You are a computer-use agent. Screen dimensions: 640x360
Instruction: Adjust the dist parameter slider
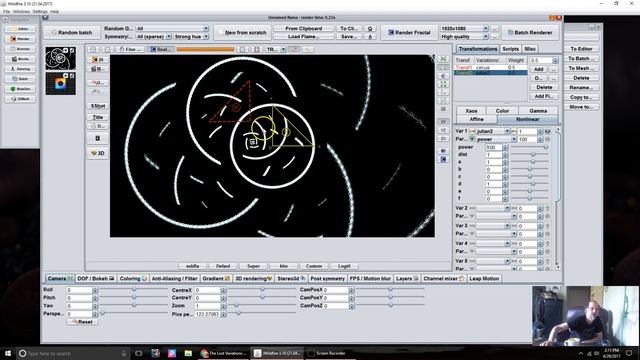529,155
